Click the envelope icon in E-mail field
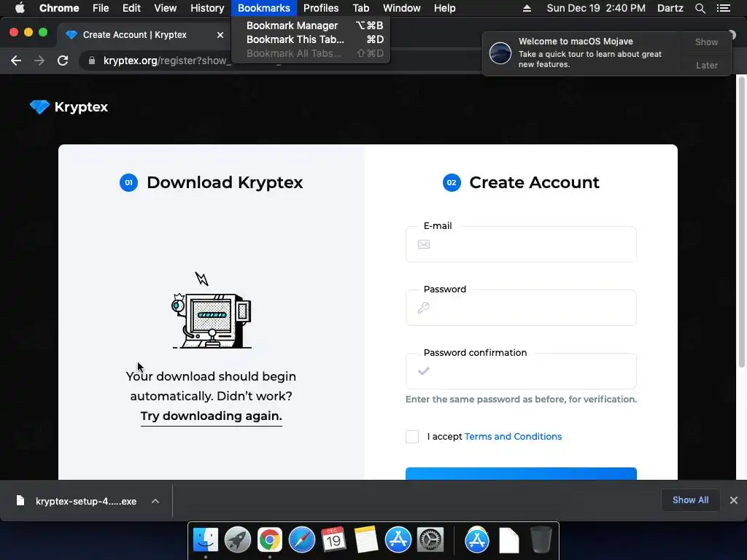The width and height of the screenshot is (747, 560). click(x=424, y=244)
